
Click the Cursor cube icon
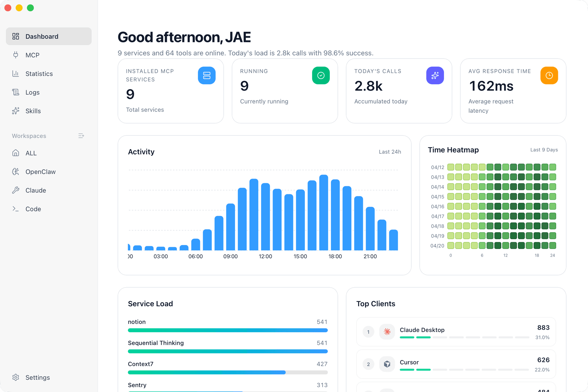click(387, 364)
